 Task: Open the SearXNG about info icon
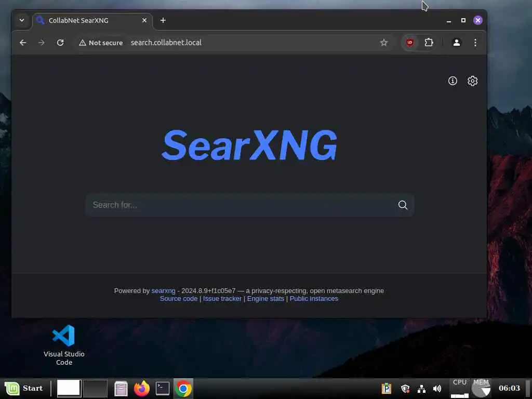pos(453,81)
